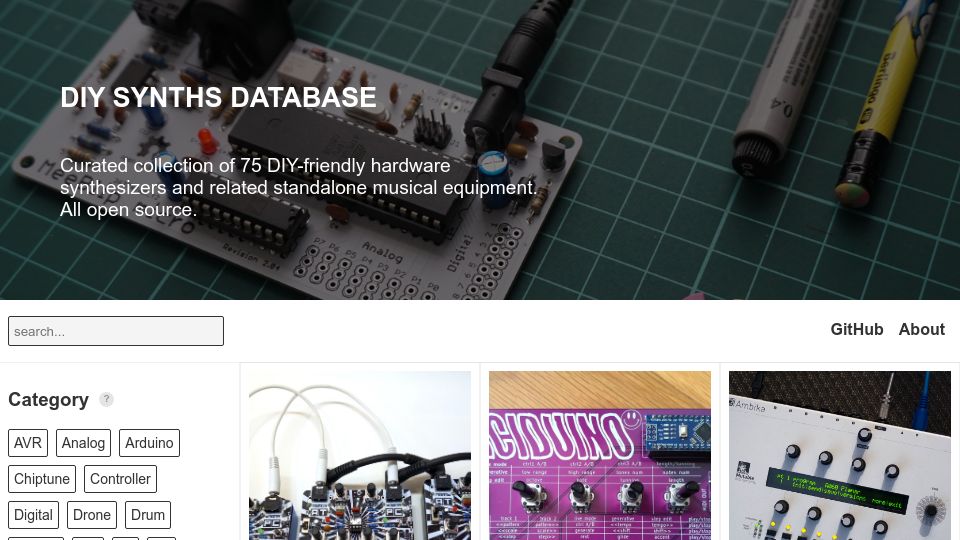Open the Ambika synth thumbnail

point(840,456)
